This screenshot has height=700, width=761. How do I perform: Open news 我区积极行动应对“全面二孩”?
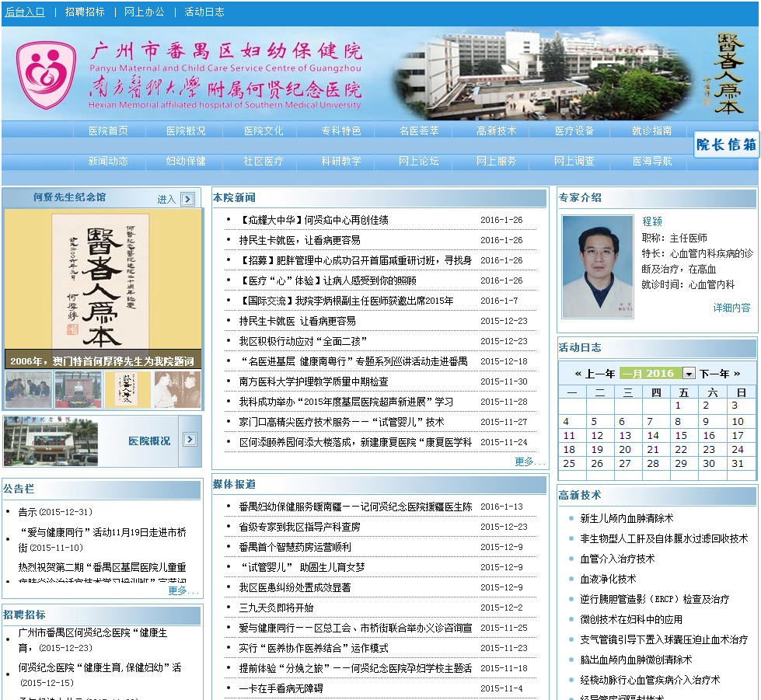(303, 342)
